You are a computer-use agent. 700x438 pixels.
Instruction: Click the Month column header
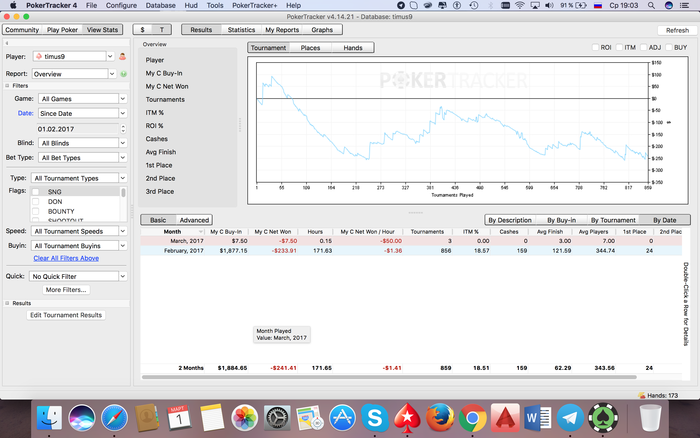click(172, 232)
